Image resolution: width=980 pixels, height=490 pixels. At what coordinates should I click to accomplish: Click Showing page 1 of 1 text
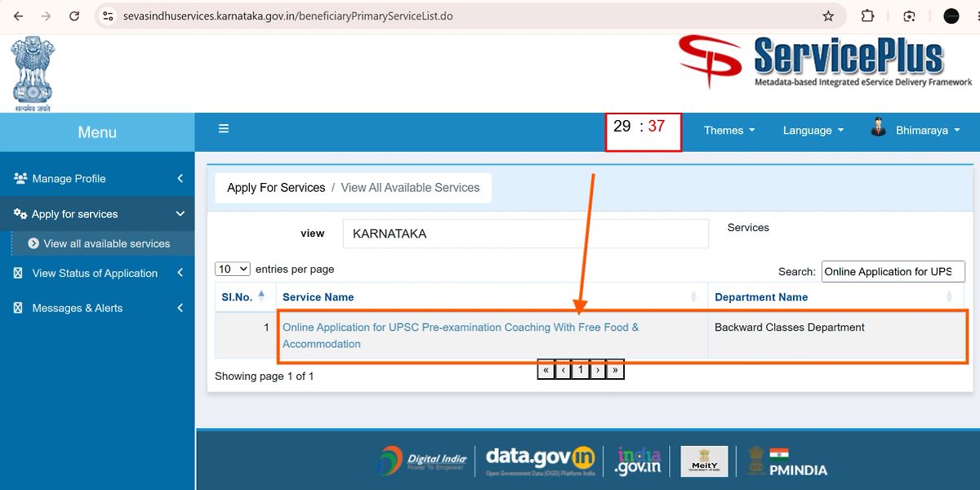(x=264, y=376)
